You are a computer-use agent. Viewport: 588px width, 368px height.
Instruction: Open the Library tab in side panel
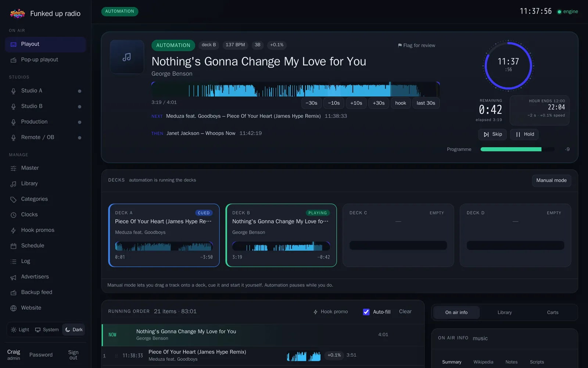coord(505,312)
